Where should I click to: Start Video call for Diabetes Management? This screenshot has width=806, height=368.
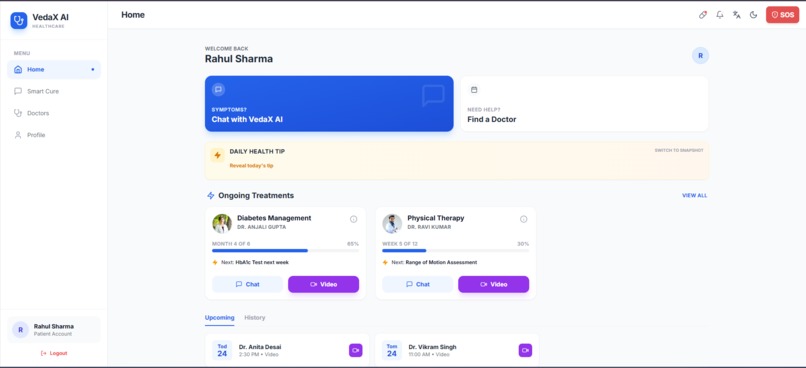click(x=323, y=284)
